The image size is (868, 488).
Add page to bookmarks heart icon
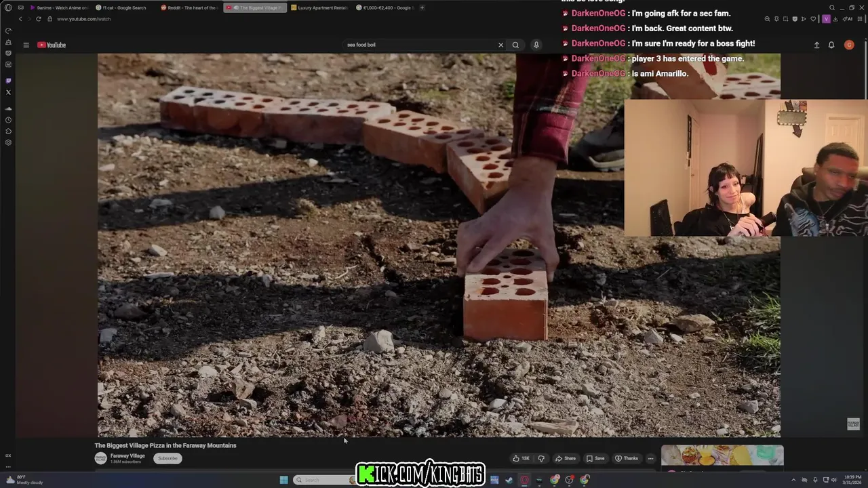click(x=813, y=19)
